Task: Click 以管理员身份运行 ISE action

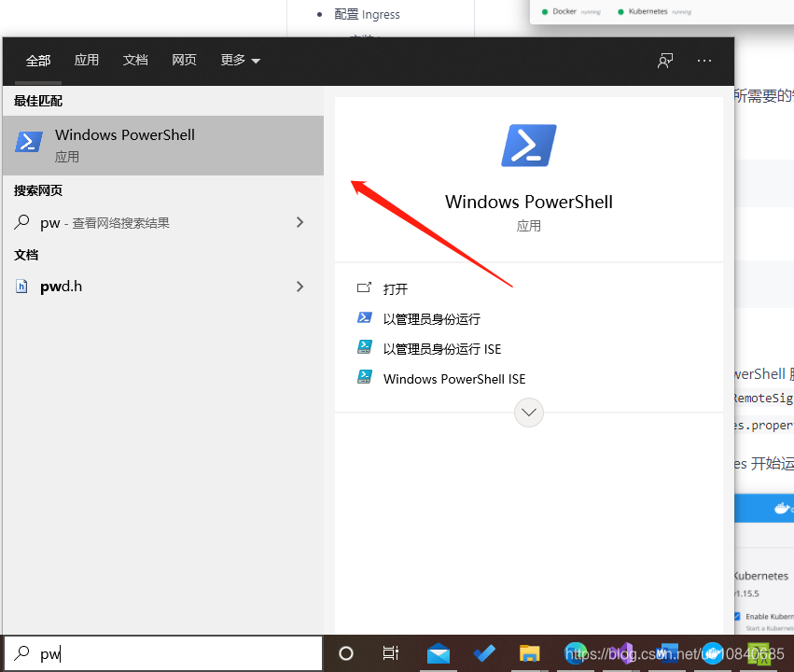Action: point(442,349)
